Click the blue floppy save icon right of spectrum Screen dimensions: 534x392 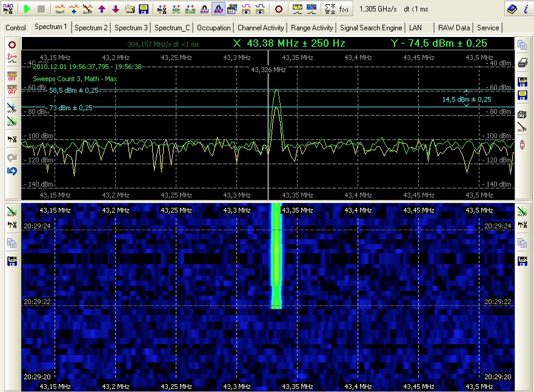pos(522,82)
